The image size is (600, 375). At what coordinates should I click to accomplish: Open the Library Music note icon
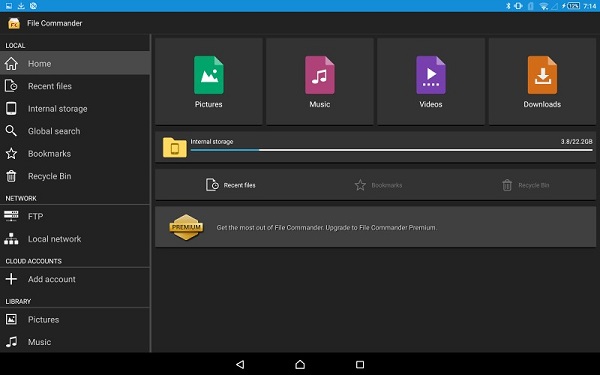coord(11,342)
